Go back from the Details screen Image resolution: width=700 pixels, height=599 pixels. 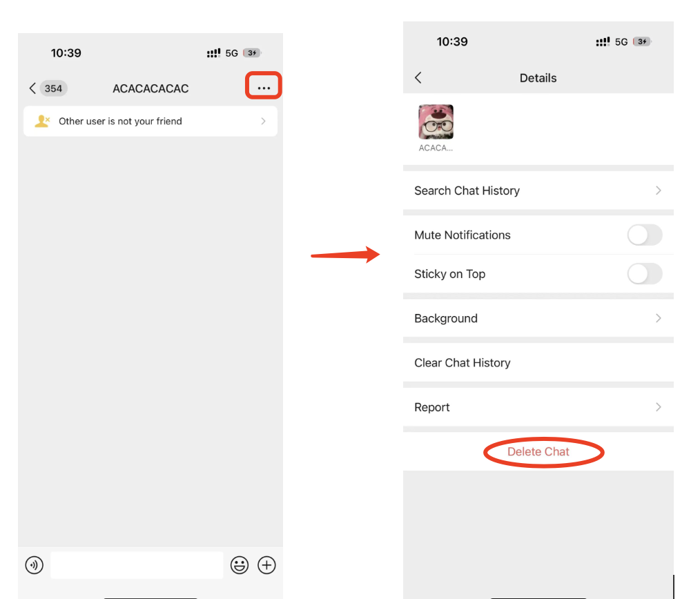[x=418, y=78]
